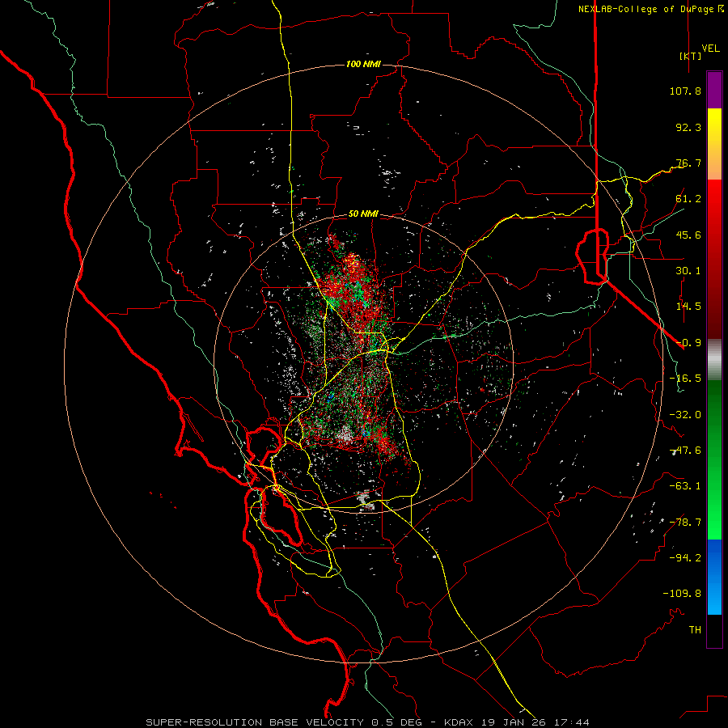
Task: Click the red lake outline near the state border
Action: point(592,256)
